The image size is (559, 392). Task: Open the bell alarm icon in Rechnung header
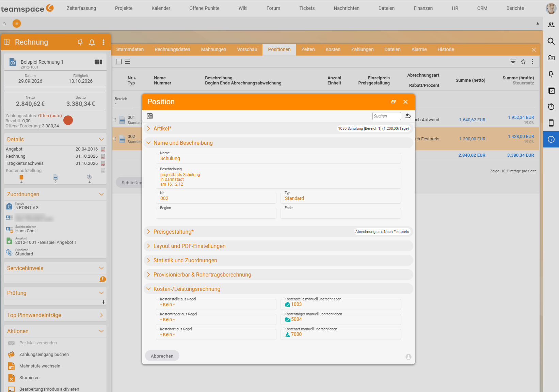tap(92, 42)
